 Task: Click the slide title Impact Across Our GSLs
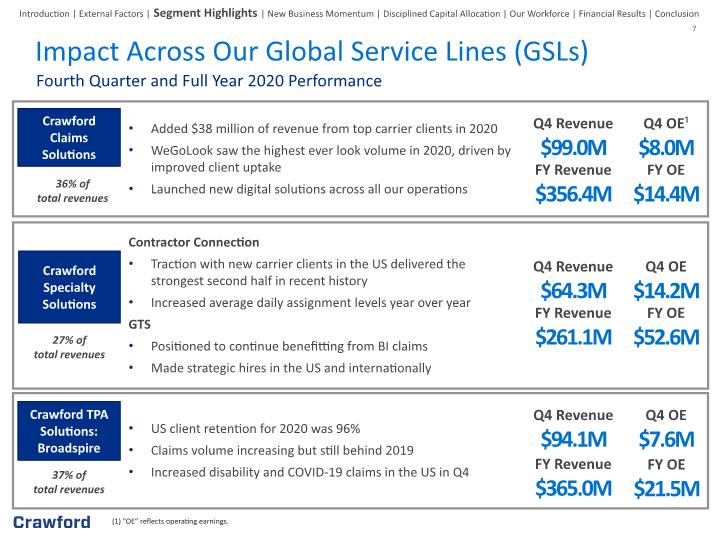tap(312, 51)
